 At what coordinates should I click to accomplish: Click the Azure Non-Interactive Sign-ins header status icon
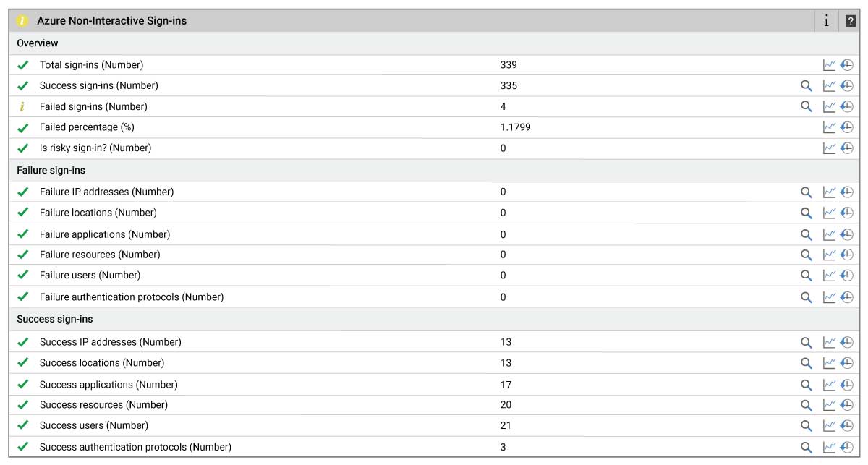pyautogui.click(x=22, y=21)
